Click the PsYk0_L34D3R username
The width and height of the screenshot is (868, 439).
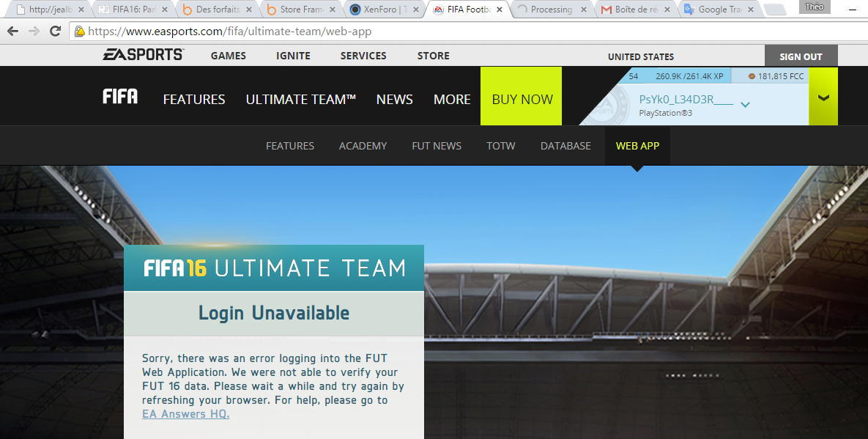click(686, 100)
